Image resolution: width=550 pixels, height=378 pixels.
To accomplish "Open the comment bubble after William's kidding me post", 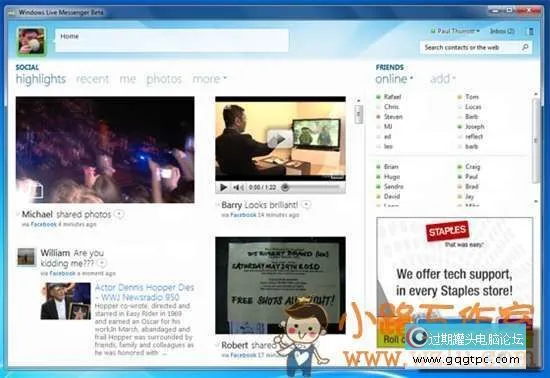I will click(x=102, y=263).
